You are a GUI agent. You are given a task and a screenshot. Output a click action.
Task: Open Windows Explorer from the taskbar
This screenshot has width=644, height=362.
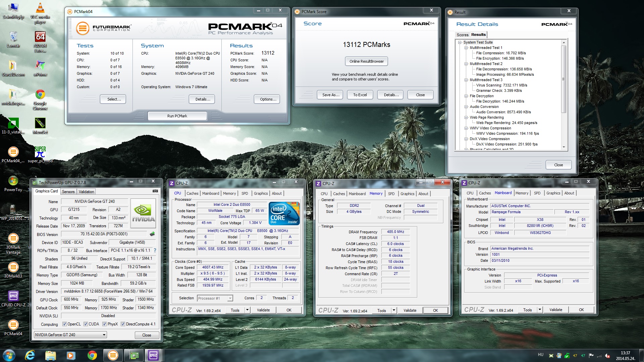click(50, 355)
